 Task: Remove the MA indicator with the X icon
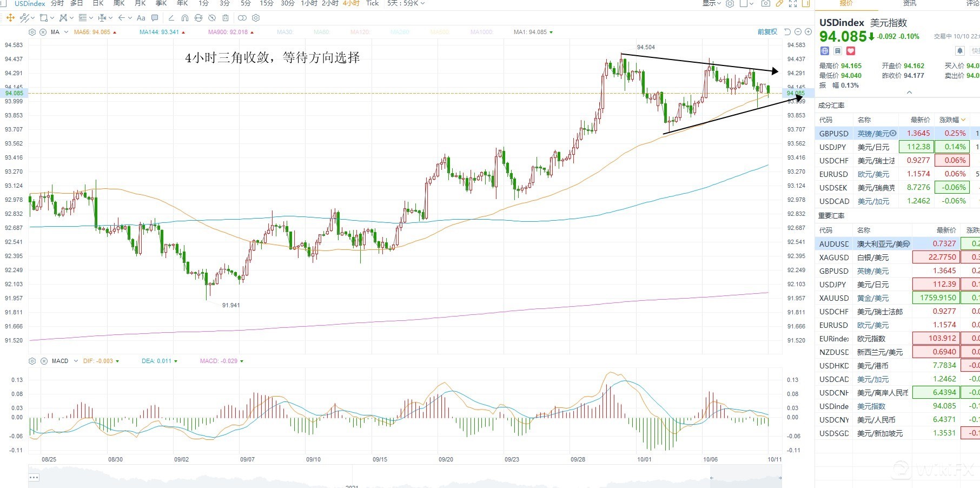click(43, 32)
